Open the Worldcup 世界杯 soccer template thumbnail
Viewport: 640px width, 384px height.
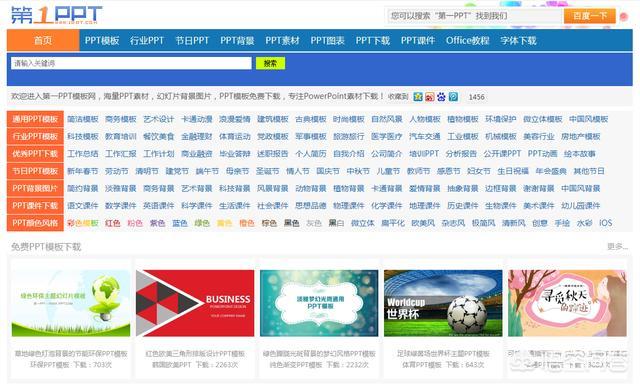click(x=443, y=303)
